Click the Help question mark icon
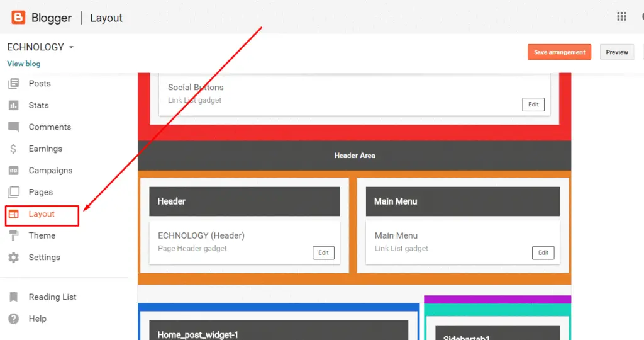 coord(14,319)
